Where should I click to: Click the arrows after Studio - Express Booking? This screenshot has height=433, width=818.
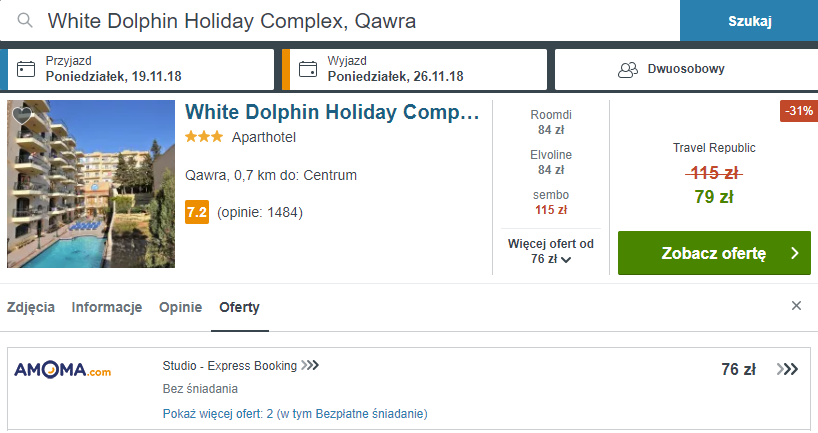click(x=310, y=365)
